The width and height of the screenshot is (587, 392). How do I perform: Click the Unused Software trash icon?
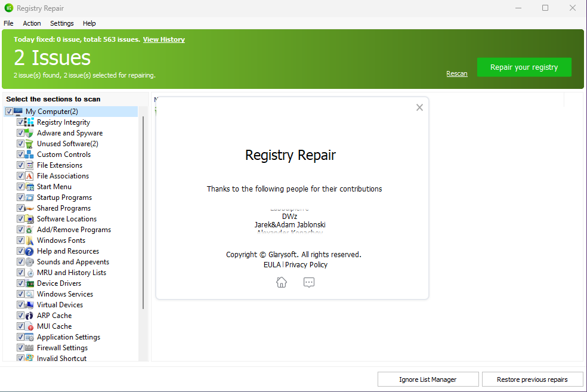(29, 144)
